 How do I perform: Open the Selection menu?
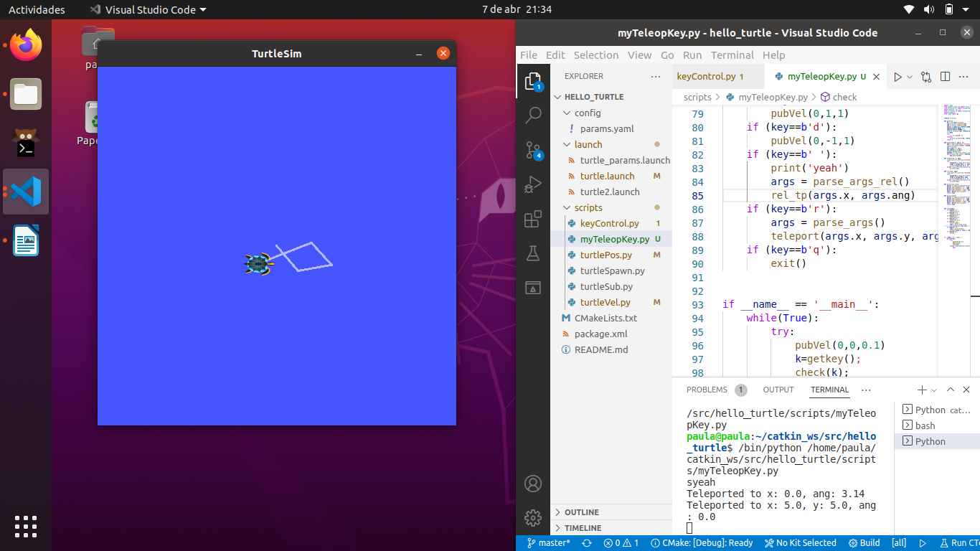595,55
